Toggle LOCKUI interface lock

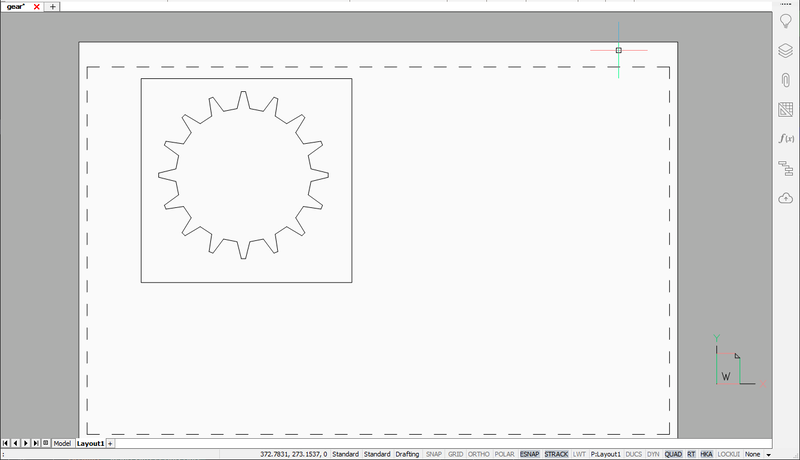[x=729, y=454]
